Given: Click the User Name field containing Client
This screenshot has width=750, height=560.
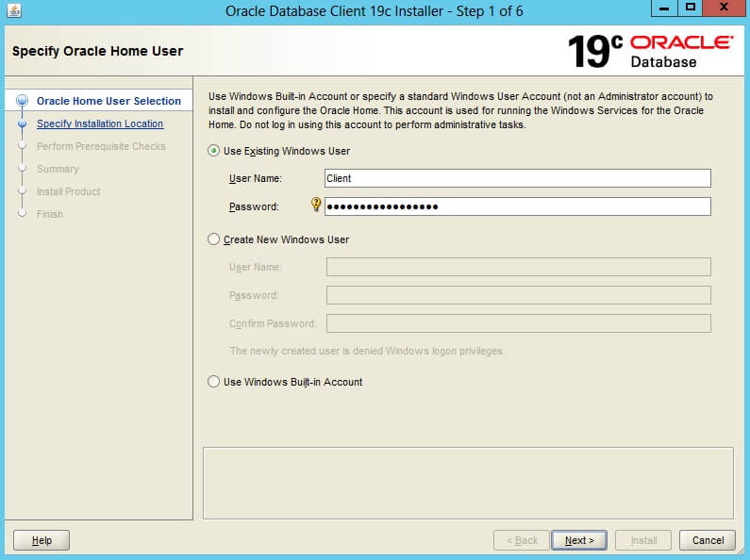Looking at the screenshot, I should (518, 178).
